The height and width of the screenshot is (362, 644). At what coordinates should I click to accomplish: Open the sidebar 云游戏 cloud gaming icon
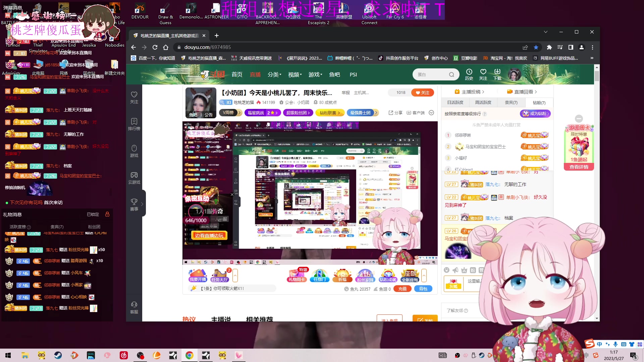134,178
